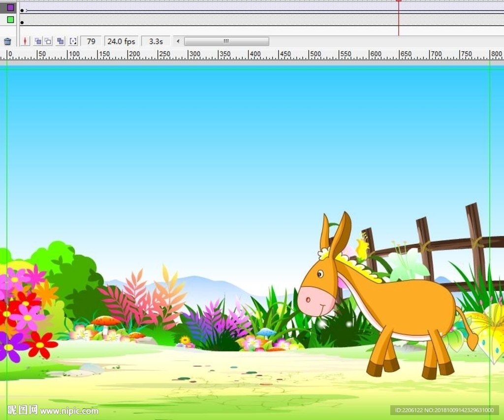Click the current frame number 79

(91, 41)
